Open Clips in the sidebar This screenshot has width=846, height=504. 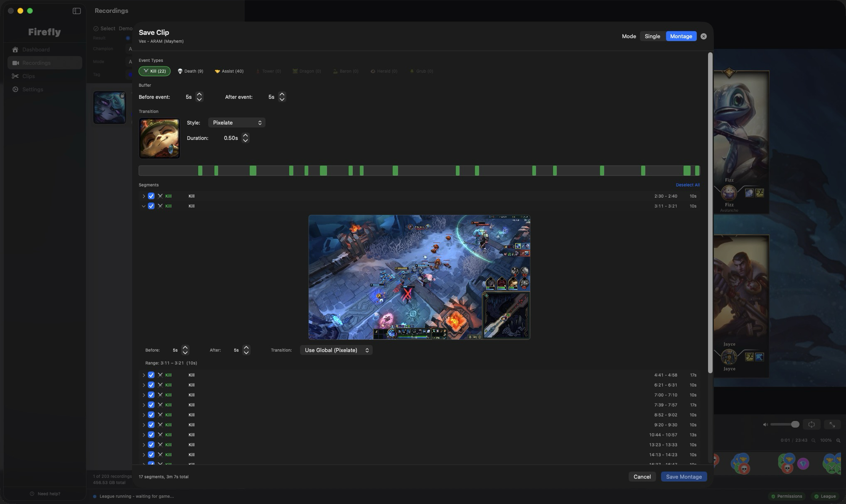[44, 76]
